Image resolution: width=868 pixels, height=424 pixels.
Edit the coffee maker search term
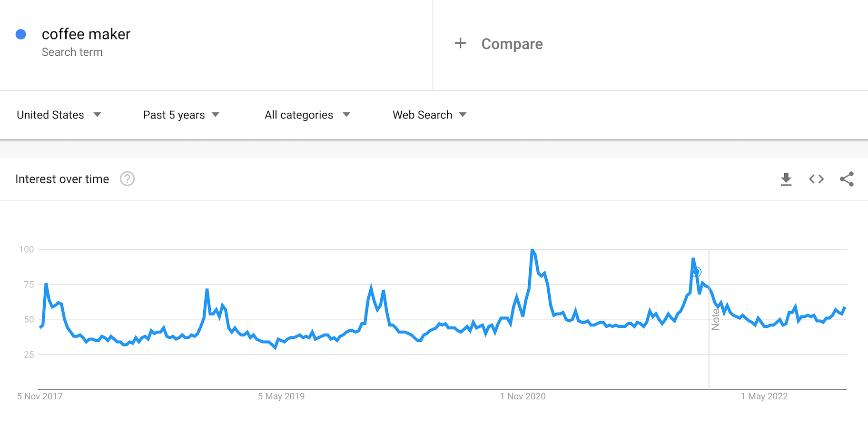pos(86,34)
